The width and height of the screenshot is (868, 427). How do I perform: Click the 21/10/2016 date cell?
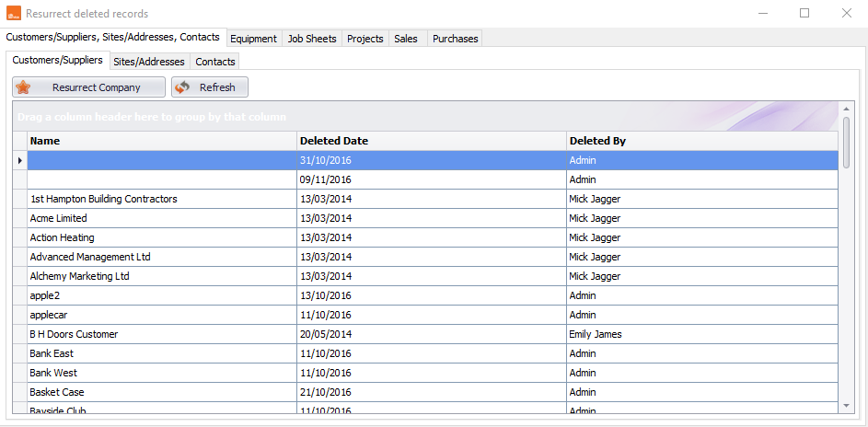click(x=432, y=392)
